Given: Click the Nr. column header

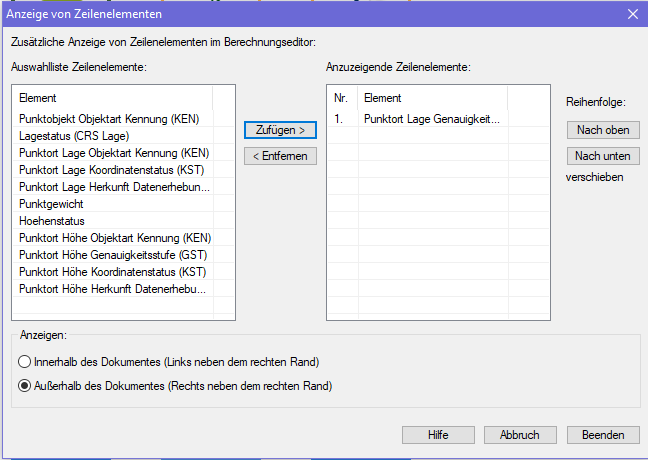Looking at the screenshot, I should pyautogui.click(x=343, y=98).
